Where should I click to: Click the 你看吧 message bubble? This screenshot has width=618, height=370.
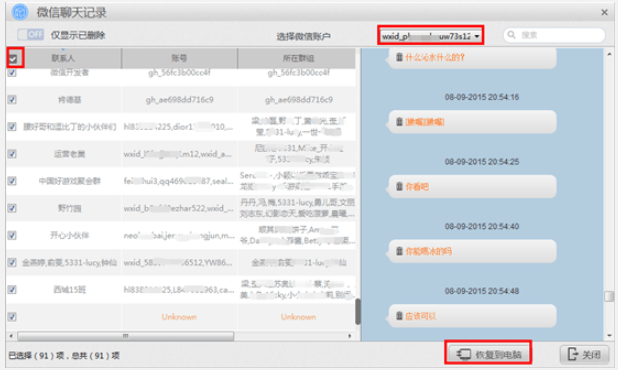click(471, 186)
